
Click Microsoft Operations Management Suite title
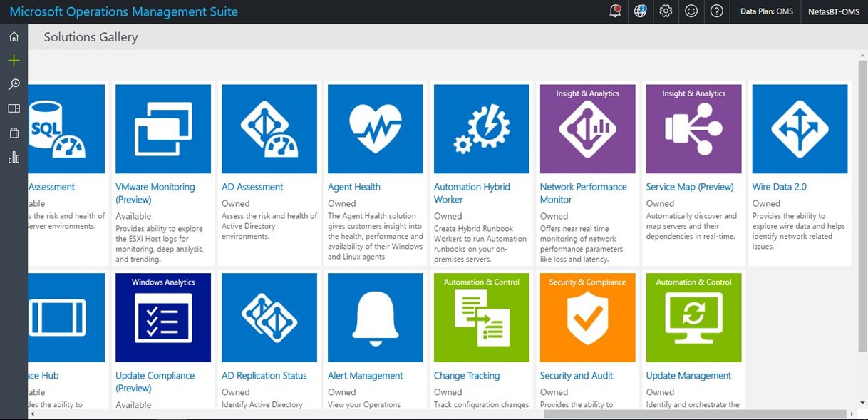[124, 11]
